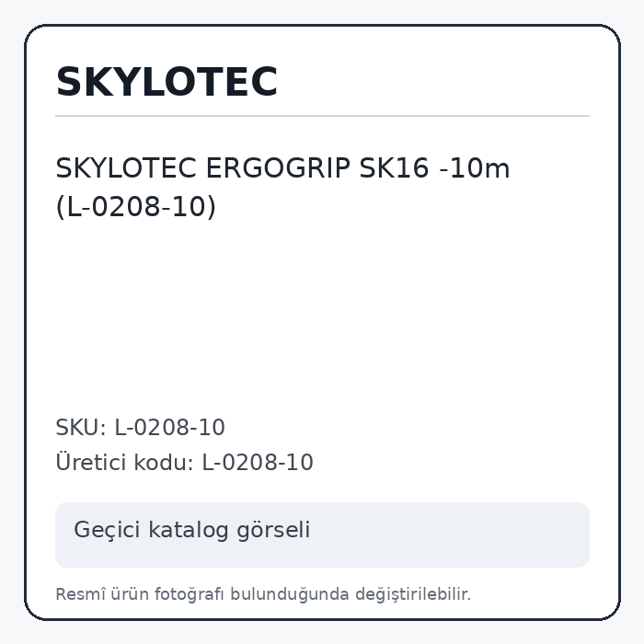Select the Üretici kodu value L-0208-10
This screenshot has height=644, width=644.
point(258,463)
